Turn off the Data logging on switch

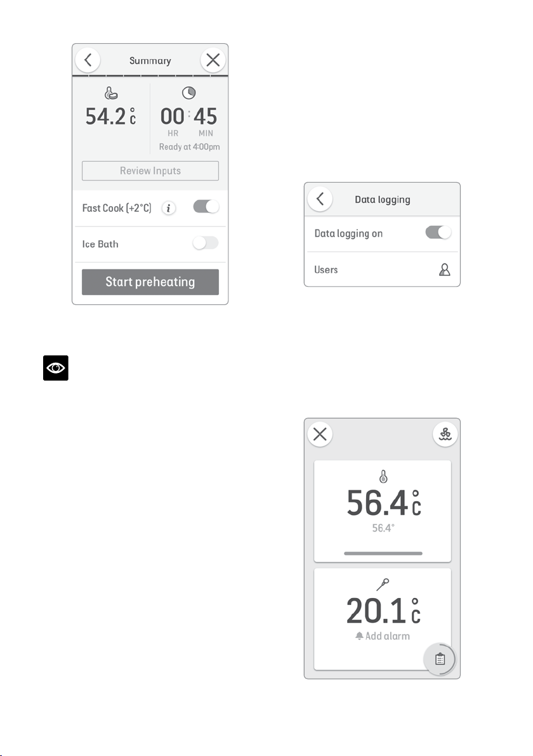pyautogui.click(x=438, y=232)
